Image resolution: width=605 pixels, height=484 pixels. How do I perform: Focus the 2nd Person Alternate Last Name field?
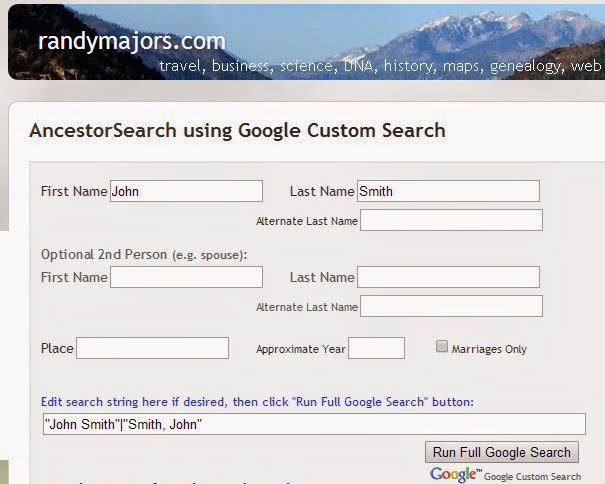(x=451, y=306)
